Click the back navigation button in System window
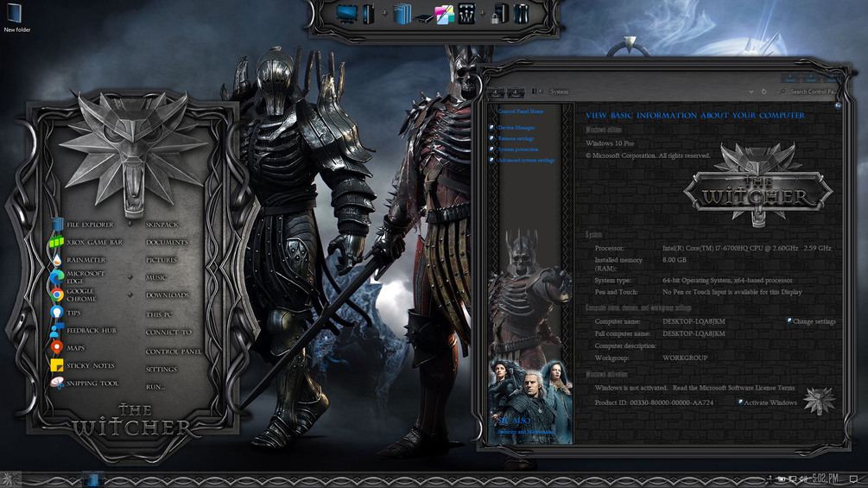868x488 pixels. click(496, 92)
